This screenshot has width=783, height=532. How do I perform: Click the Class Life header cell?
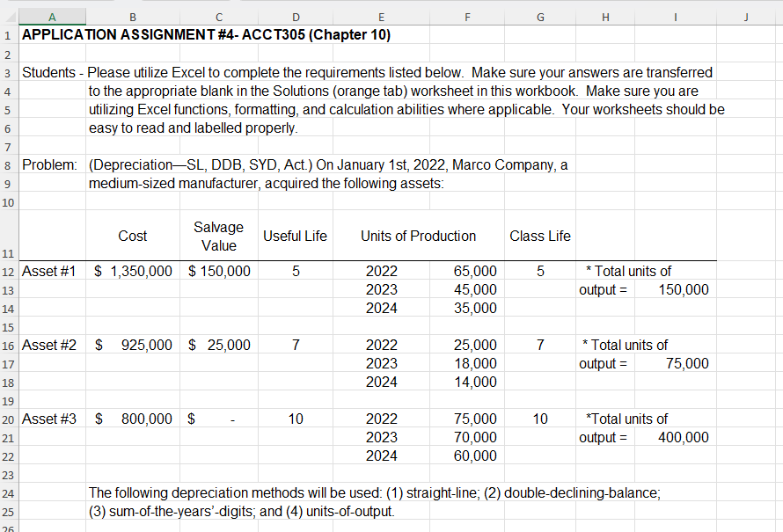tap(539, 235)
